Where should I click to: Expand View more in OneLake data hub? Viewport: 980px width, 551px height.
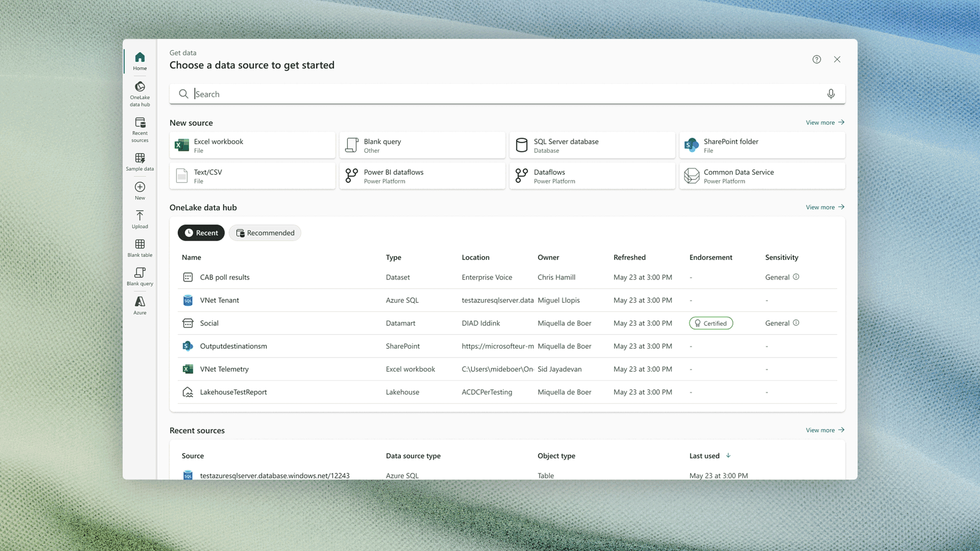pos(825,207)
